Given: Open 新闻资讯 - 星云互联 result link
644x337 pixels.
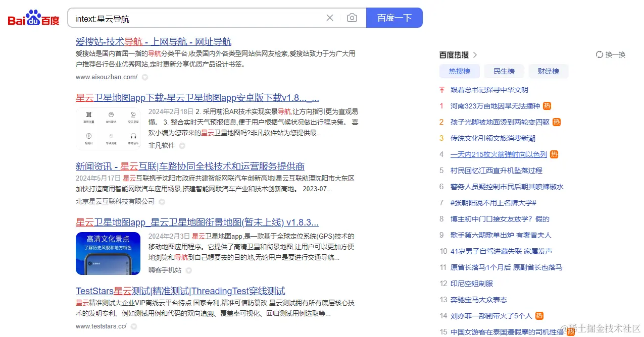Looking at the screenshot, I should [190, 166].
